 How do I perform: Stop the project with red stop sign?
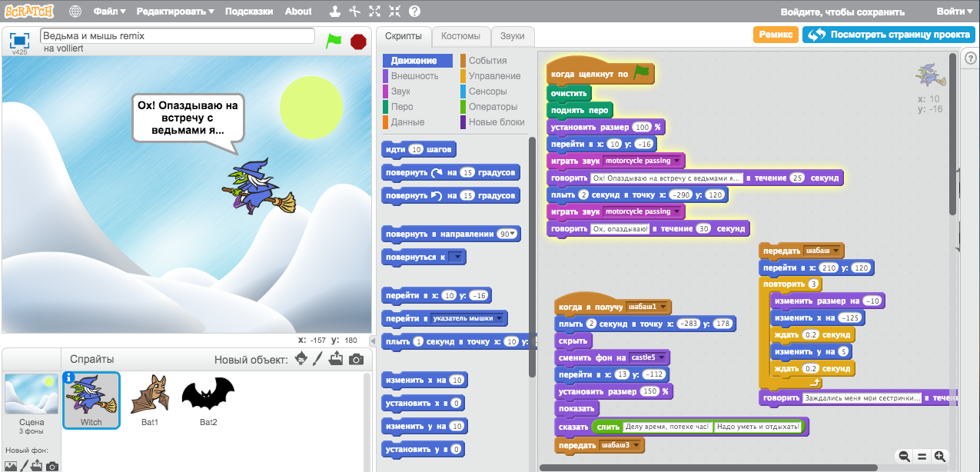click(358, 42)
